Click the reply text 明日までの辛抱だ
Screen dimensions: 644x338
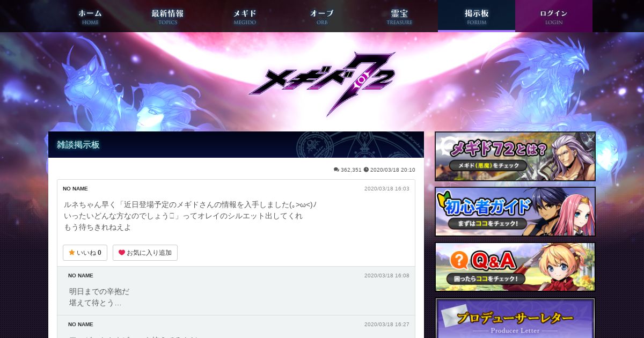click(99, 291)
